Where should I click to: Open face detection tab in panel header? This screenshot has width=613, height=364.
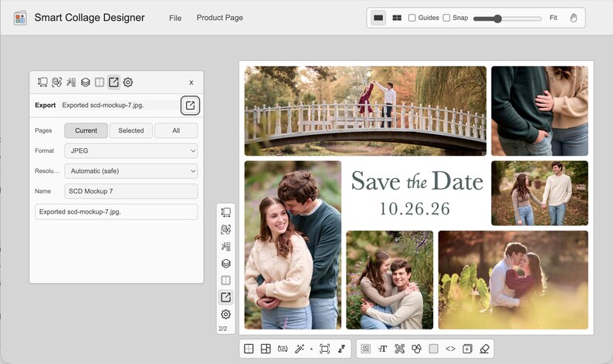56,82
